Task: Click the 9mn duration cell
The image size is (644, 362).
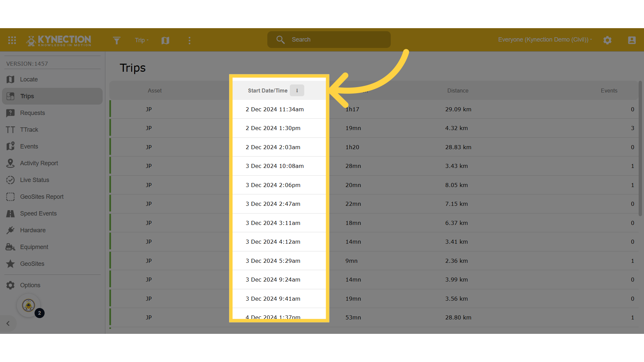Action: (x=352, y=261)
